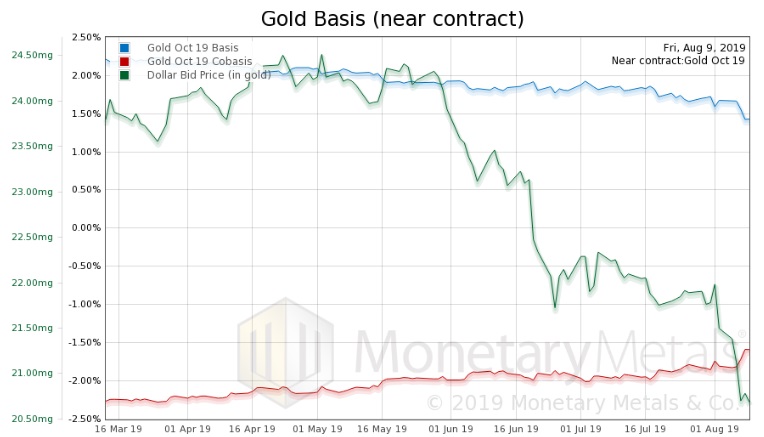The height and width of the screenshot is (437, 764).
Task: Click the red Gold Oct 19 Cobasis swatch
Action: tap(124, 60)
